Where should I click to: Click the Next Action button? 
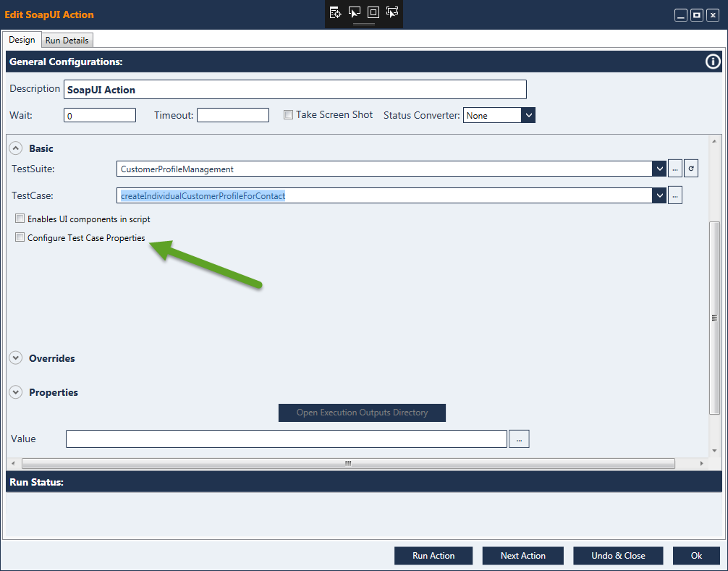tap(522, 556)
